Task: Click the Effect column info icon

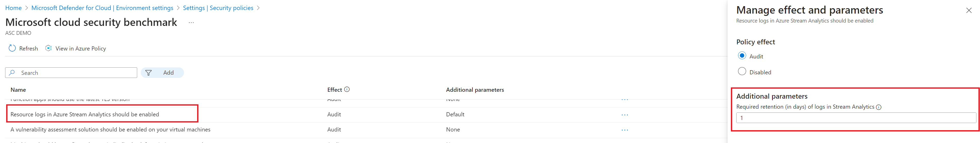Action: click(347, 89)
